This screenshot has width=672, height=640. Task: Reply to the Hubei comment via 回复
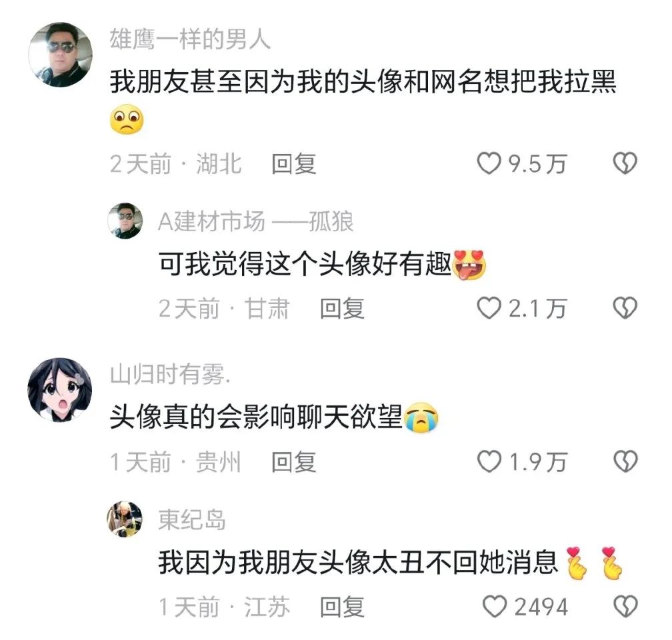click(x=294, y=164)
